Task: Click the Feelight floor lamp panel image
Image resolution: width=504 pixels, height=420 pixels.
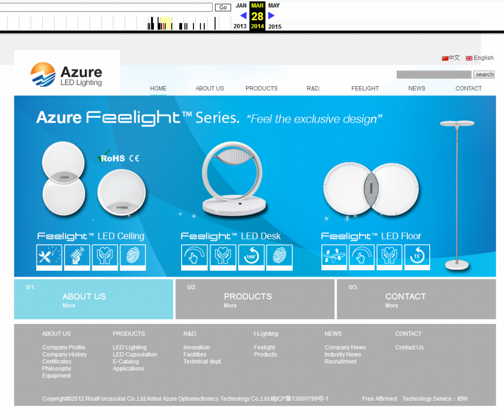Action: coord(371,189)
